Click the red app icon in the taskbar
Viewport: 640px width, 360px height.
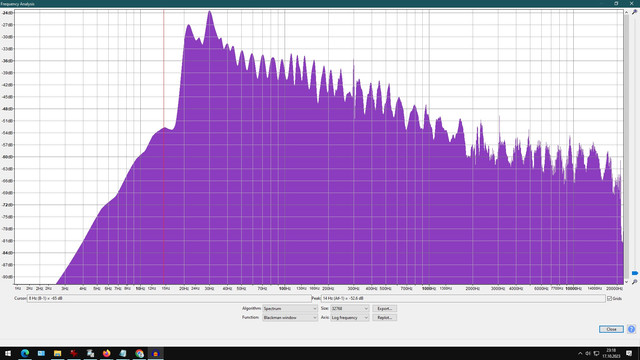[74, 353]
